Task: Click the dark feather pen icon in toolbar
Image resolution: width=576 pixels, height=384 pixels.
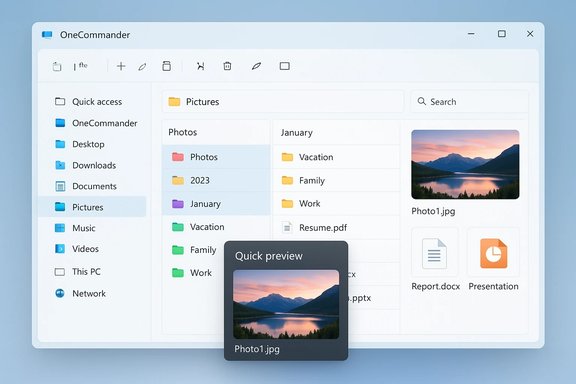Action: (x=256, y=66)
